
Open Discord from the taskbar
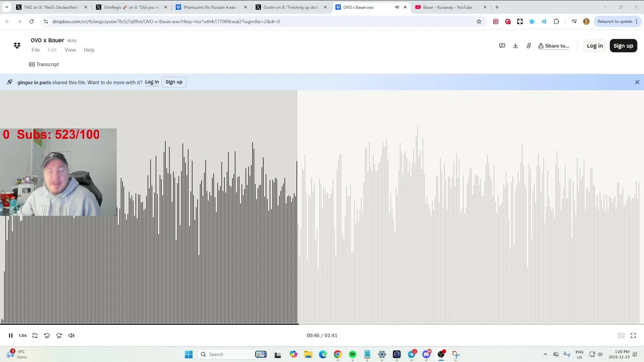click(x=427, y=354)
